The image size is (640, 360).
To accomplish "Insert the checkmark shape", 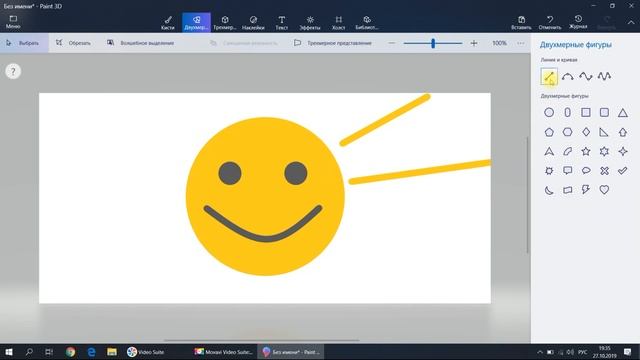I will pos(622,171).
